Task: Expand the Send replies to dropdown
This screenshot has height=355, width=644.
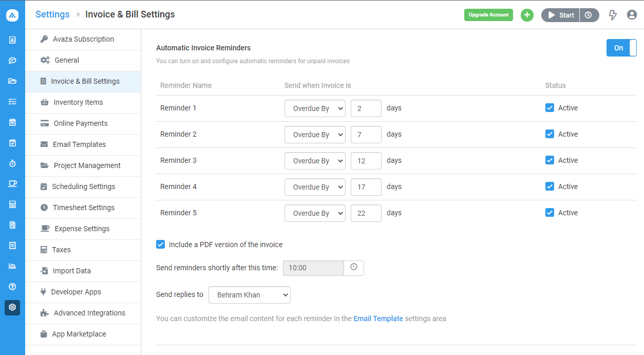Action: click(x=250, y=295)
